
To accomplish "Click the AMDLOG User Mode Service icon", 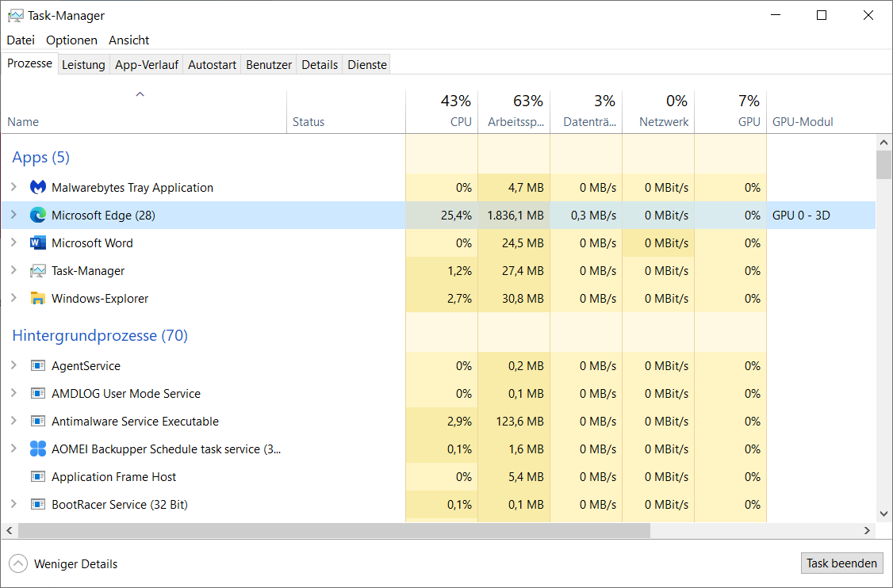I will [37, 393].
